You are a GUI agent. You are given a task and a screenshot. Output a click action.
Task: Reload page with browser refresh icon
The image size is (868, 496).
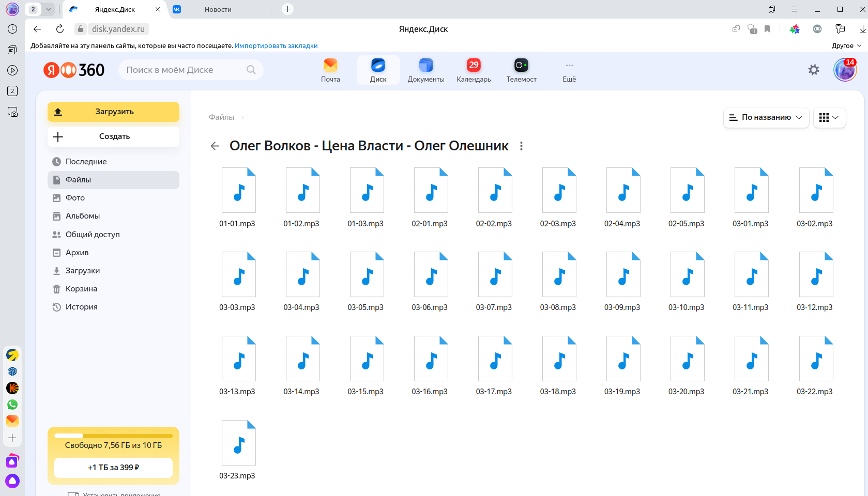[x=60, y=29]
